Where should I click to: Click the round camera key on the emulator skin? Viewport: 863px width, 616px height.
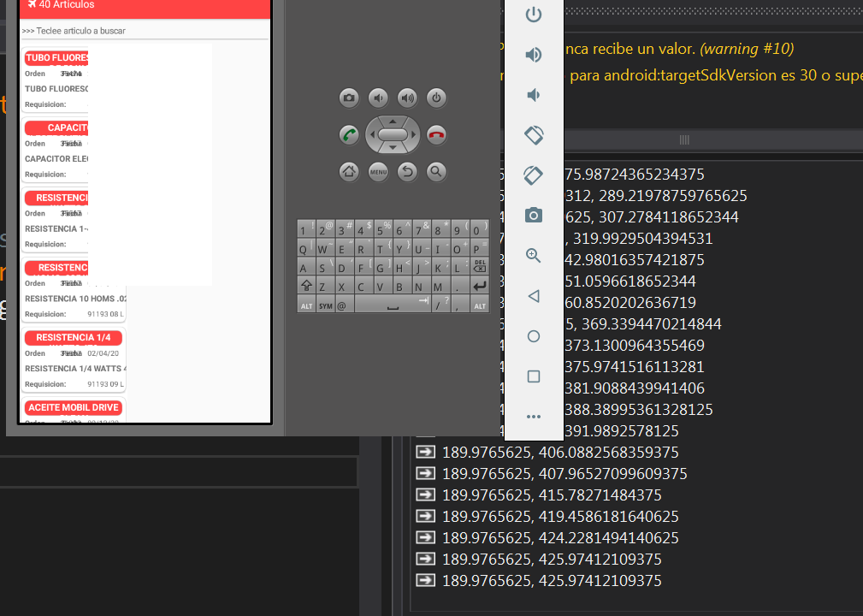coord(349,98)
